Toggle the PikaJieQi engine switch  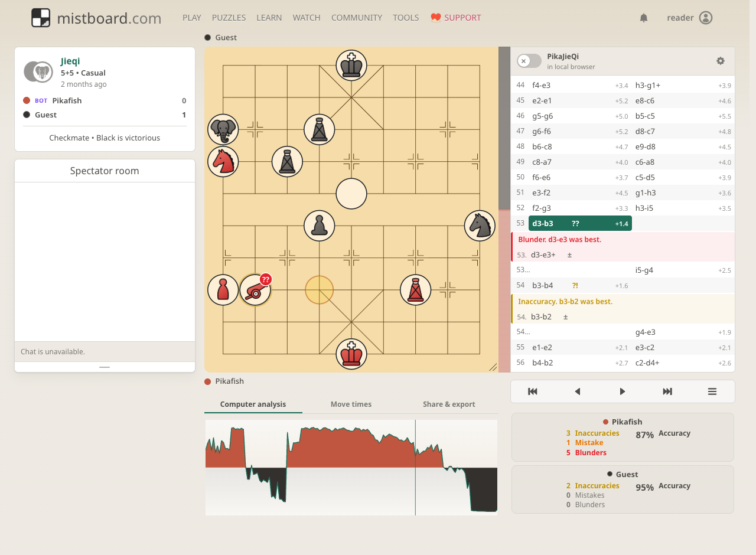point(529,61)
